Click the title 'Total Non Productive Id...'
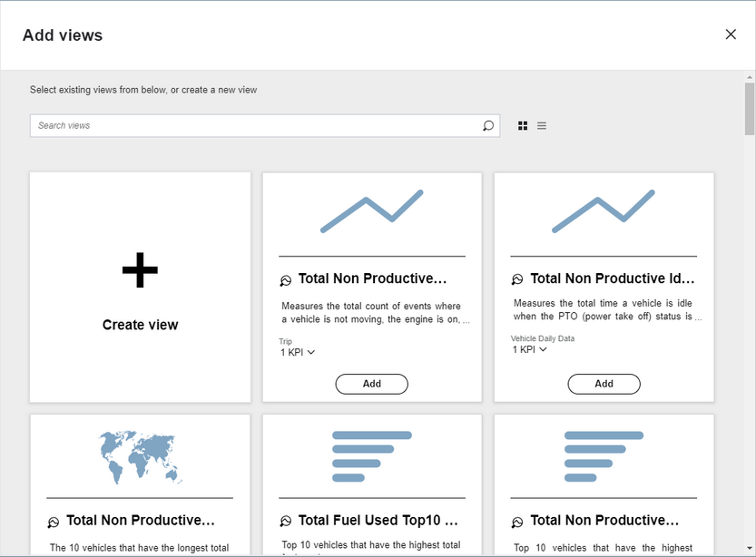Screen dimensions: 756x557 613,278
